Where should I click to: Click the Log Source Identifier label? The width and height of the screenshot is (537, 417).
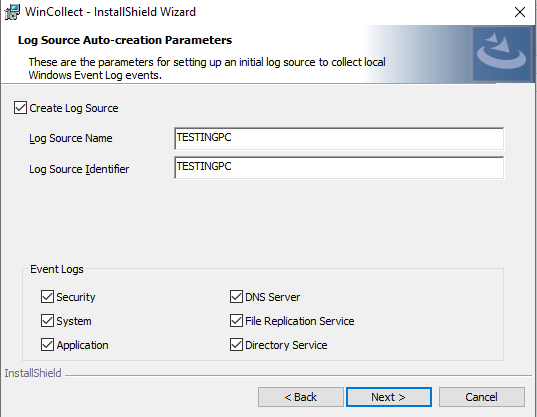(79, 169)
